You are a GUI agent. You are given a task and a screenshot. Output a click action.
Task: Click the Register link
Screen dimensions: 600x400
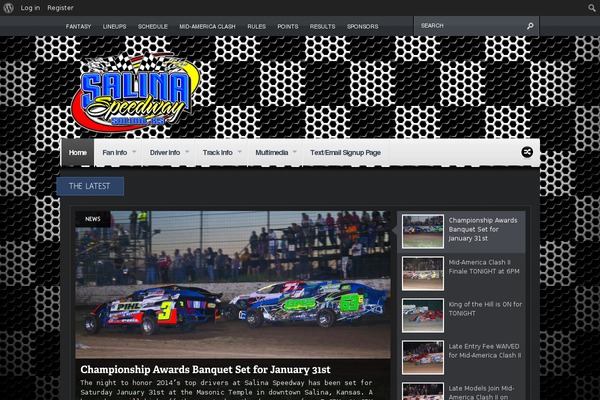(60, 8)
